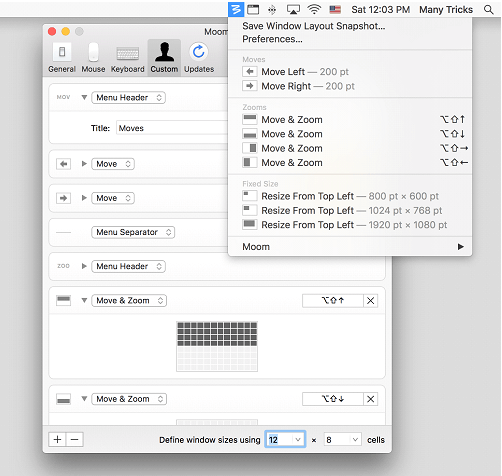The height and width of the screenshot is (476, 502).
Task: Expand the left-arrow Move action disclosure triangle
Action: pyautogui.click(x=84, y=164)
